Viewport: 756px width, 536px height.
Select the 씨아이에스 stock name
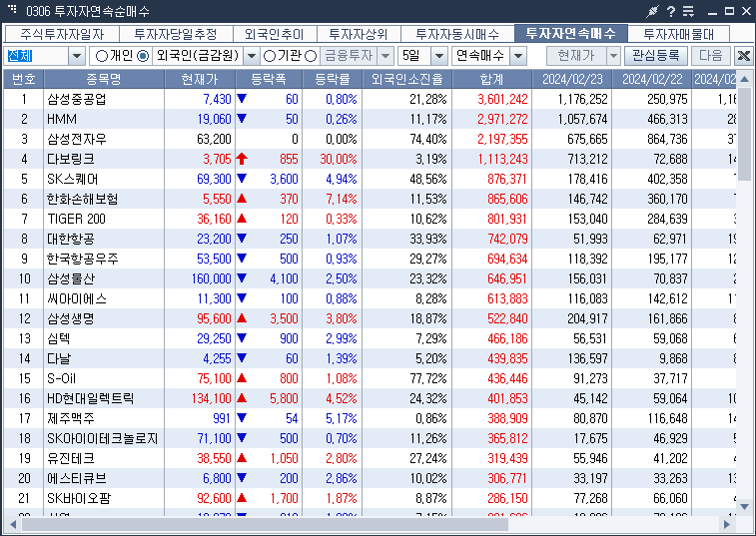77,298
